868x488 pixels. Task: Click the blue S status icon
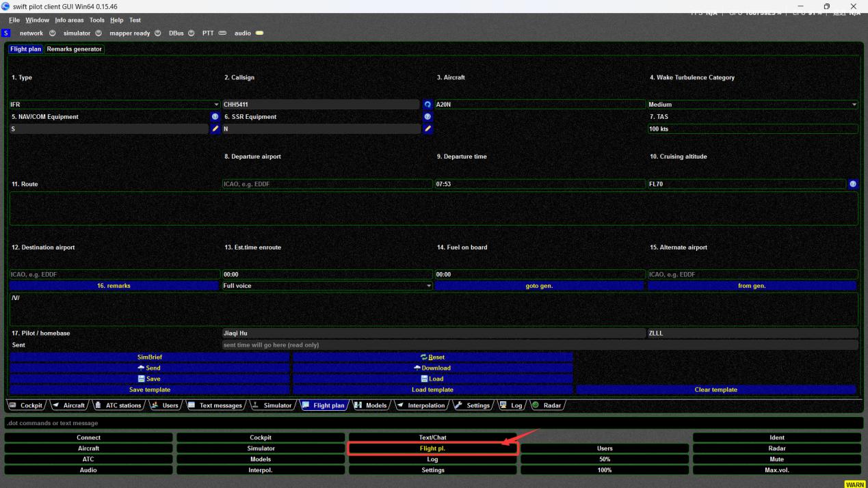(x=6, y=33)
